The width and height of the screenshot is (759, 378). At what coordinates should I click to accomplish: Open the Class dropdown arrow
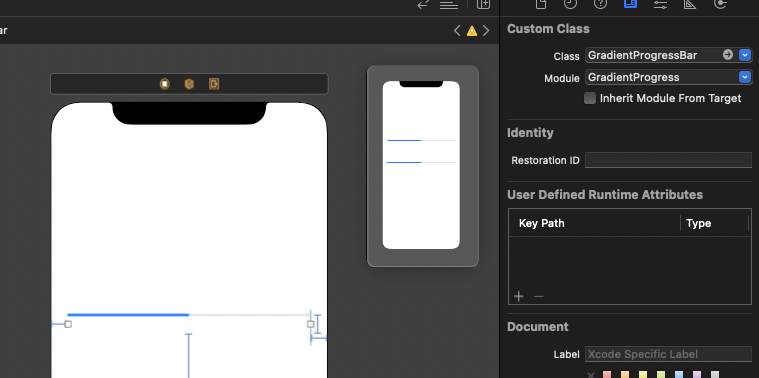[x=745, y=55]
